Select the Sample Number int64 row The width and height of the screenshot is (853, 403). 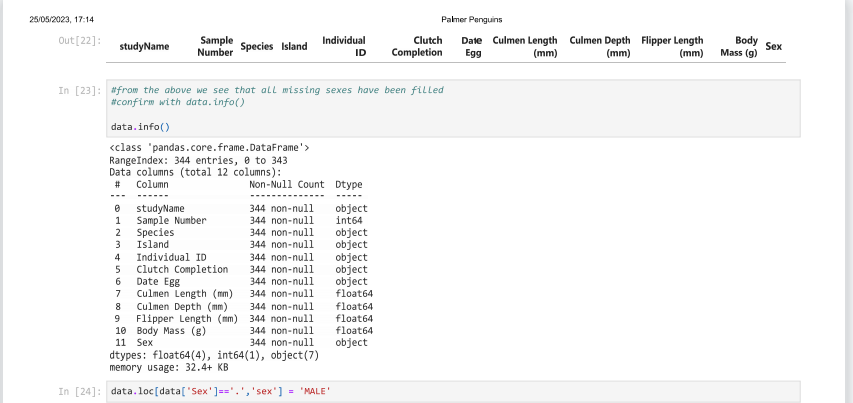point(239,221)
